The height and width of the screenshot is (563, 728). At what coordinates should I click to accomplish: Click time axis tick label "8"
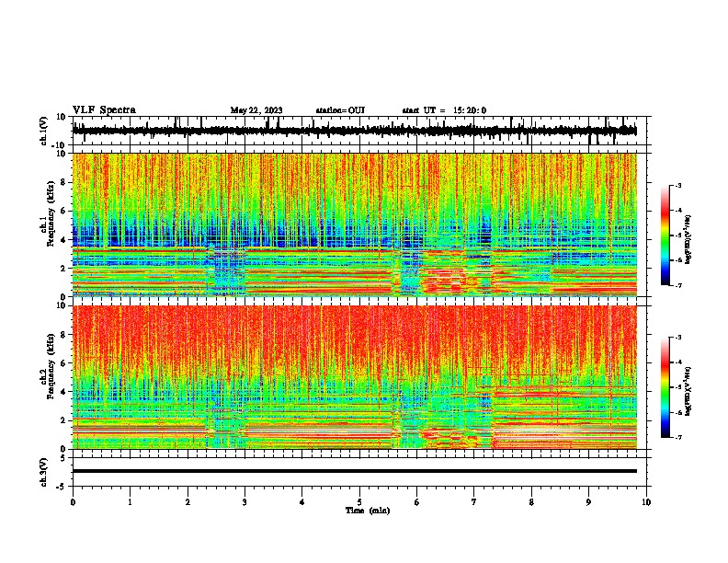coord(531,502)
